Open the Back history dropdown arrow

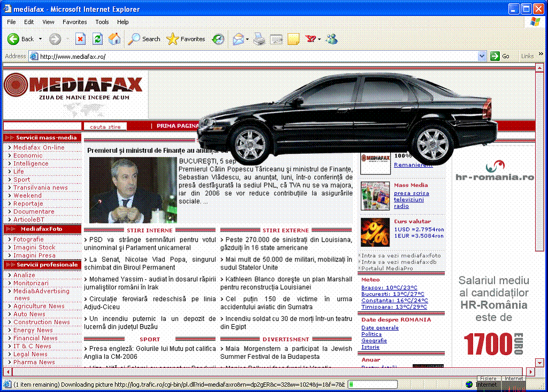(40, 39)
